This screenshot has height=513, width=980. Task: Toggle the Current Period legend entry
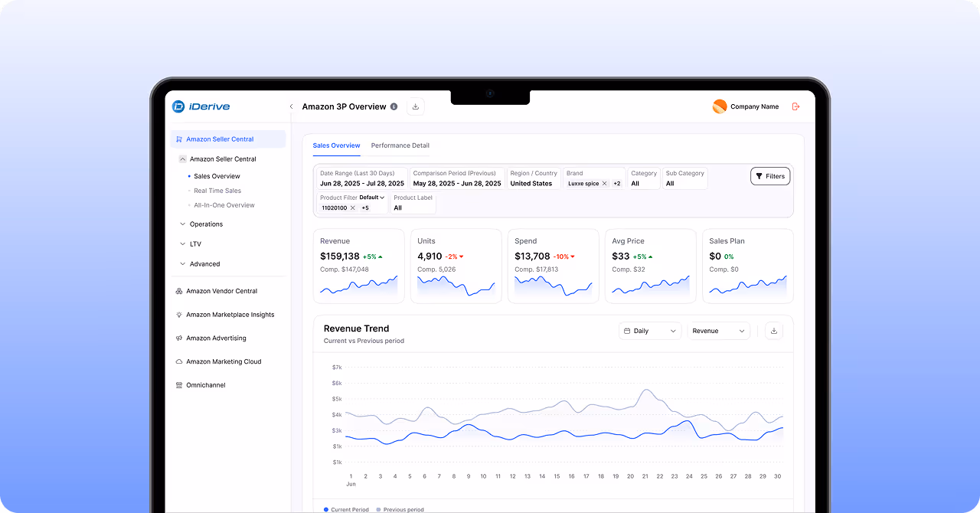346,509
